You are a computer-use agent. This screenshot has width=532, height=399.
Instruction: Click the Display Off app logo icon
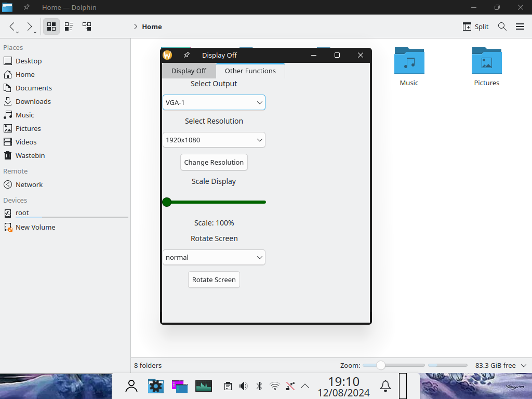(x=167, y=55)
